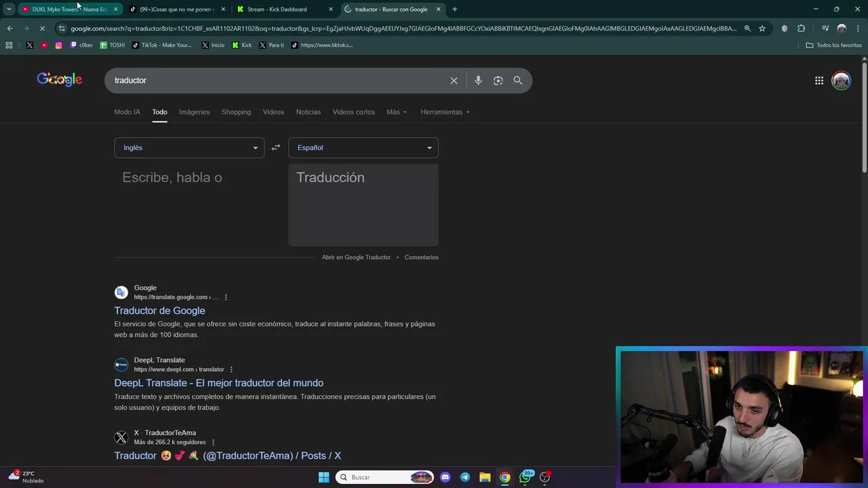Open TraductorTeAma X posts link
The height and width of the screenshot is (488, 868).
(227, 455)
